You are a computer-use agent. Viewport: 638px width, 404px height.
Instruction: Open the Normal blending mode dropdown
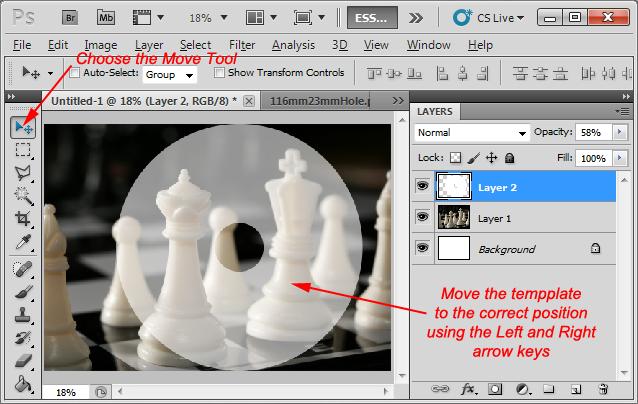coord(472,133)
